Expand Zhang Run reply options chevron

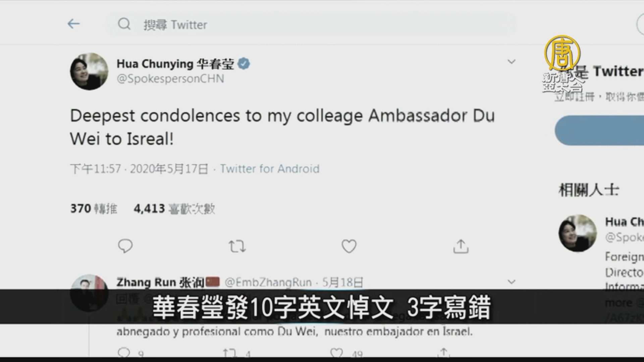click(511, 282)
